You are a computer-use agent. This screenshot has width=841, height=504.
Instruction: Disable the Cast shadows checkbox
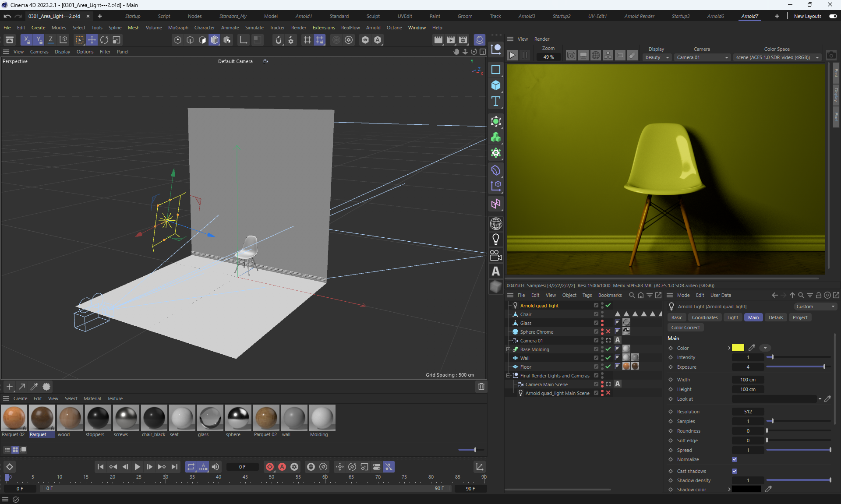735,471
